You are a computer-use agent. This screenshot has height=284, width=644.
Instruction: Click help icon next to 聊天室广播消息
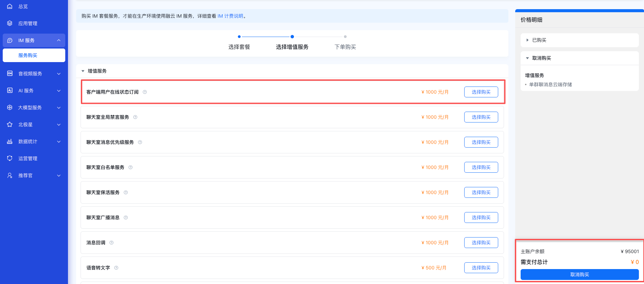click(x=126, y=217)
